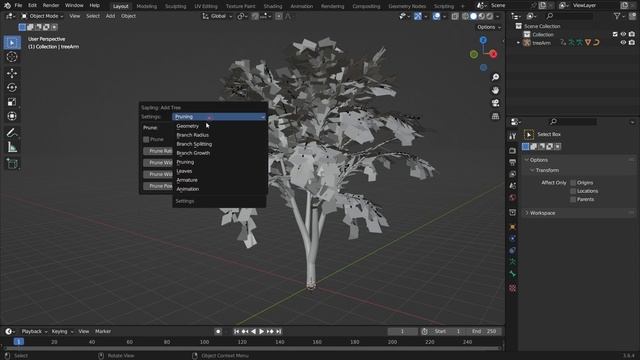The height and width of the screenshot is (360, 640).
Task: Select the Add Cube tool
Action: (12, 164)
